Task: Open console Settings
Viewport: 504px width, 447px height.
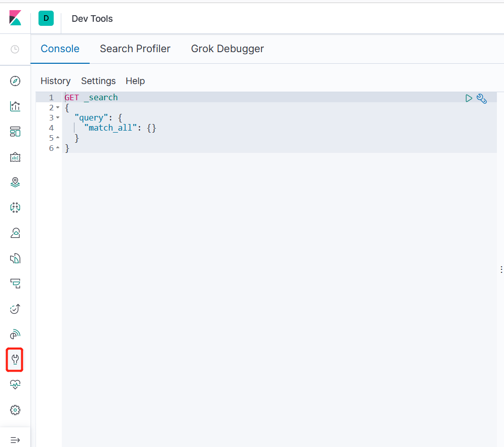Action: coord(98,81)
